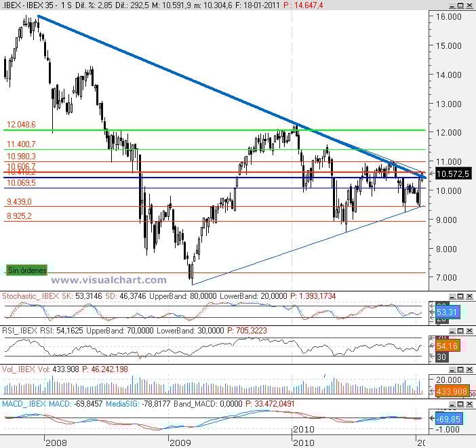The image size is (476, 448).
Task: Click the MACD_.IBEX MACD header label
Action: (x=37, y=404)
